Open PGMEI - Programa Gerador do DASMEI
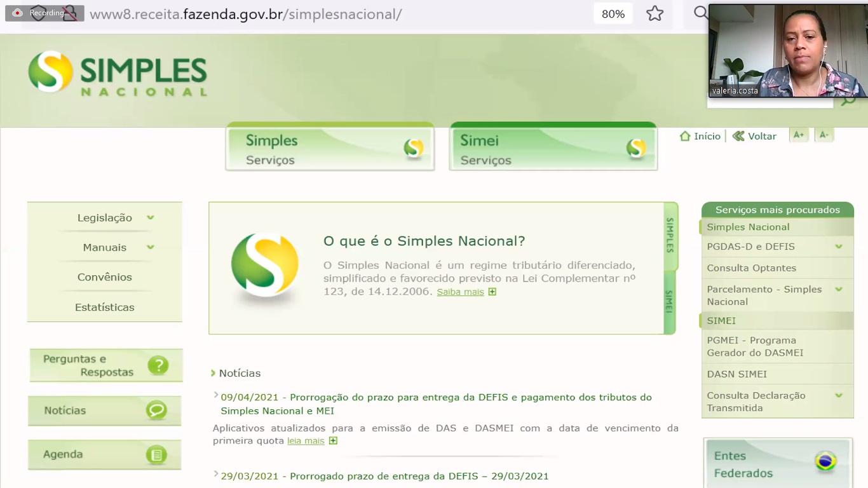Screen dimensions: 868x488 tap(755, 346)
